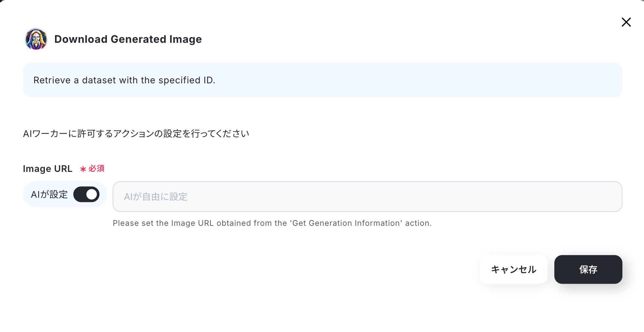644x332 pixels.
Task: Click the white knob of the toggle switch
Action: (92, 194)
